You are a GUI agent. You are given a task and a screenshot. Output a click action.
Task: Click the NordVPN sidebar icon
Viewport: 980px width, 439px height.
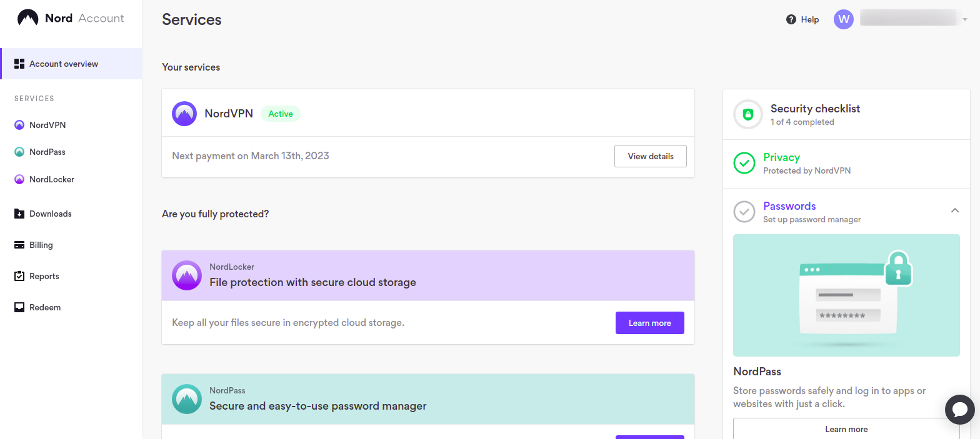pos(19,125)
